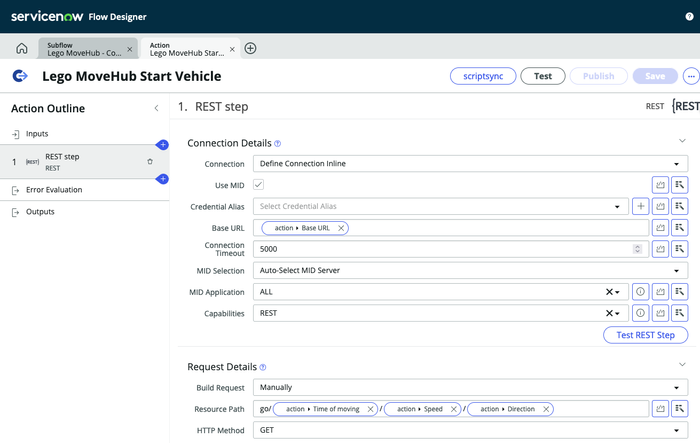Viewport: 700px width, 443px height.
Task: Adjust Connection Timeout stepper arrows
Action: click(638, 249)
